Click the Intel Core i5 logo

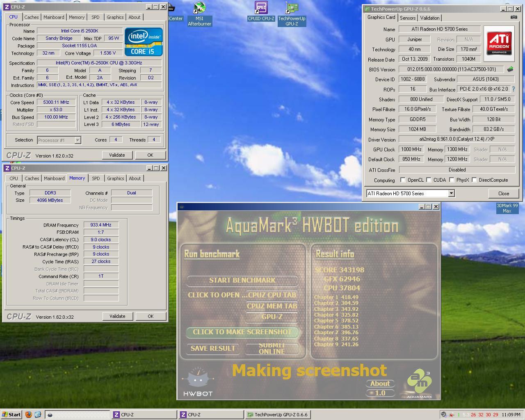[x=144, y=42]
